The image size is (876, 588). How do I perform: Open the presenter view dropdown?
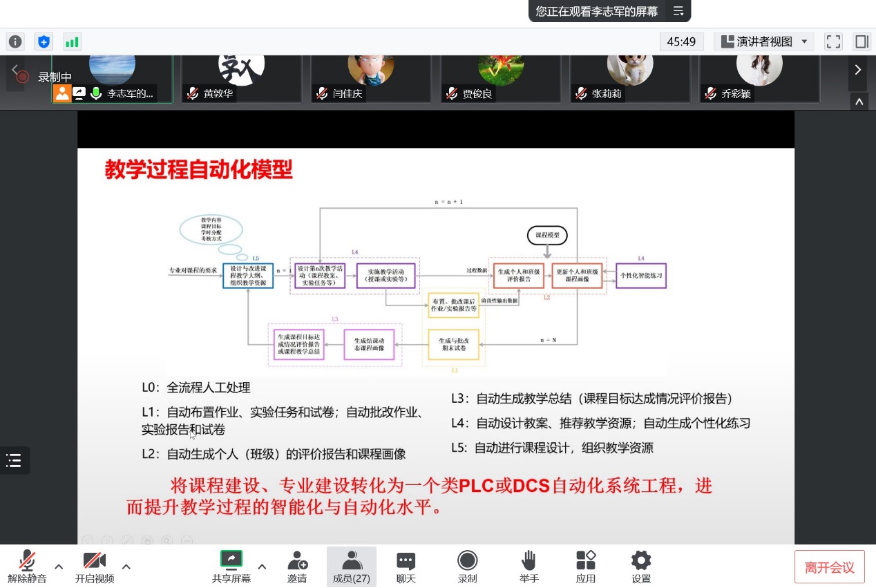pyautogui.click(x=764, y=41)
